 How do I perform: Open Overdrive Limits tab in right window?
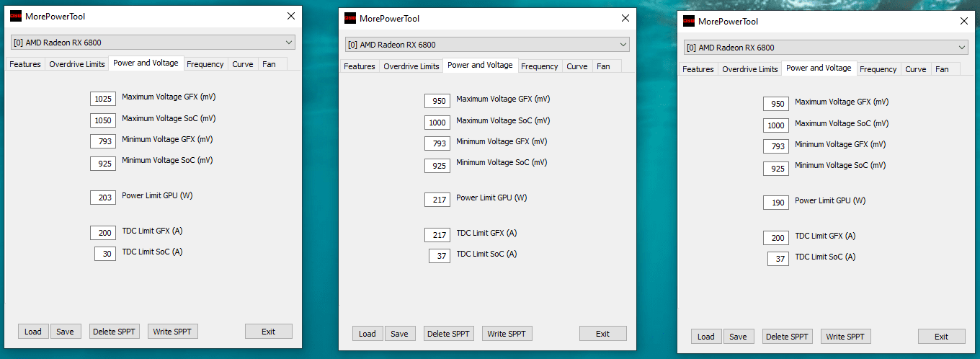pos(750,69)
